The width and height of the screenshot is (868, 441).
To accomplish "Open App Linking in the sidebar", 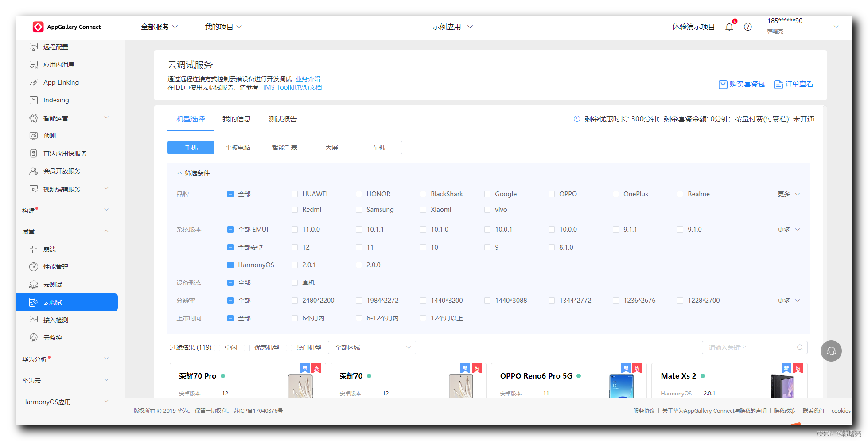I will [x=61, y=82].
